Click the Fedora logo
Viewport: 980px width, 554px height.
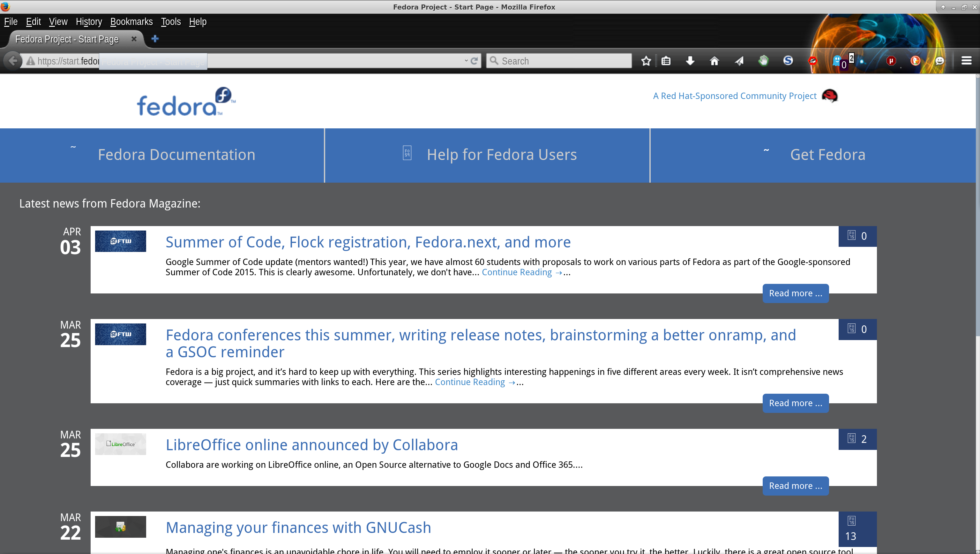pyautogui.click(x=186, y=101)
